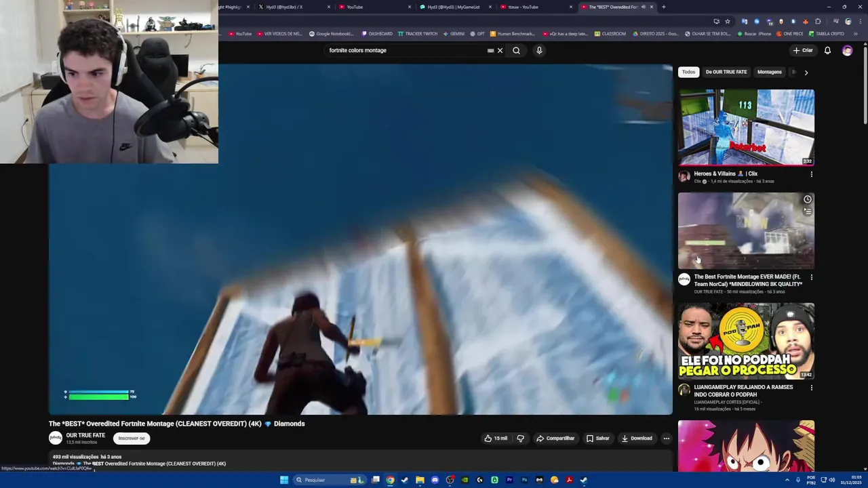Image resolution: width=868 pixels, height=488 pixels.
Task: Open the Google NotebookLM bookmark
Action: [x=332, y=34]
